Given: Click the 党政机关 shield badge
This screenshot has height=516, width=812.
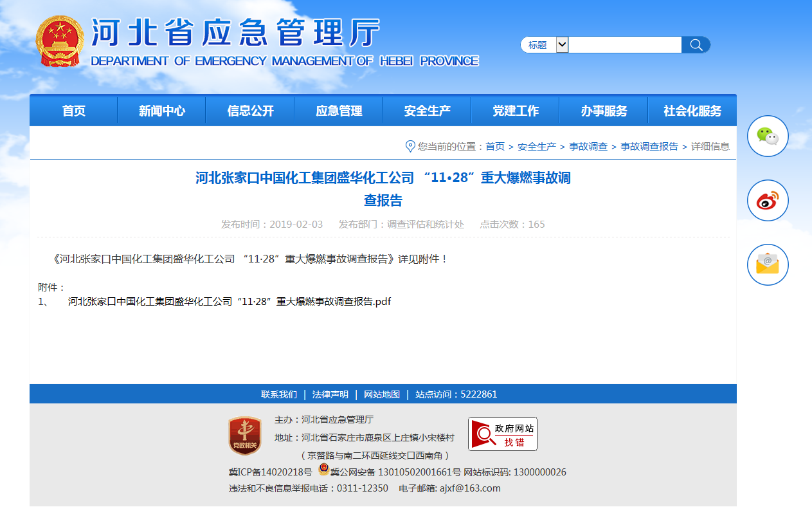Looking at the screenshot, I should coord(245,436).
